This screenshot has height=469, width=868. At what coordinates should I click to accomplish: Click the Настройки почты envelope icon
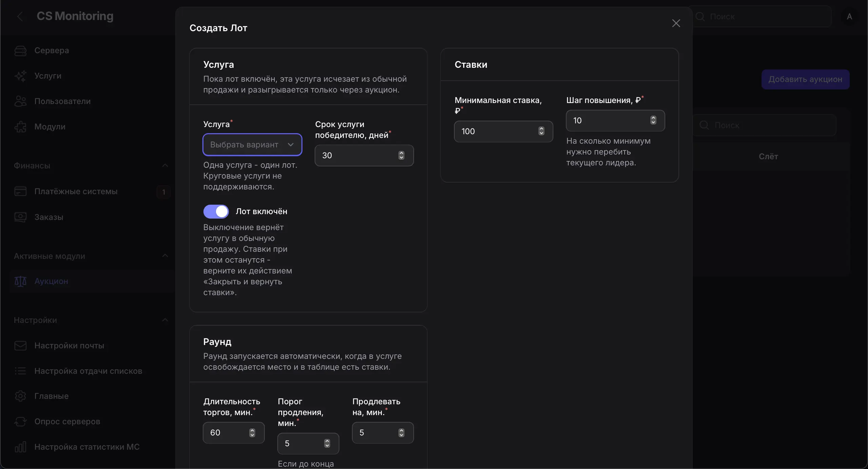coord(20,346)
